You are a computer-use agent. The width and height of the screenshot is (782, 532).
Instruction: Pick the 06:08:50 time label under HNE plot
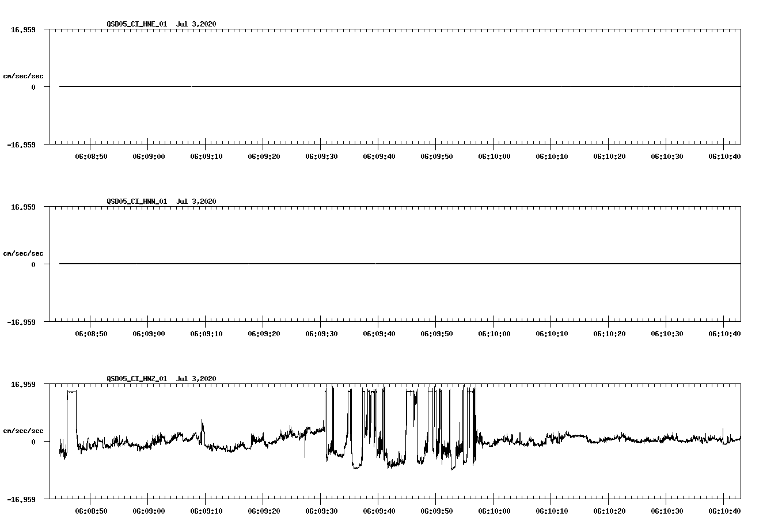[91, 157]
